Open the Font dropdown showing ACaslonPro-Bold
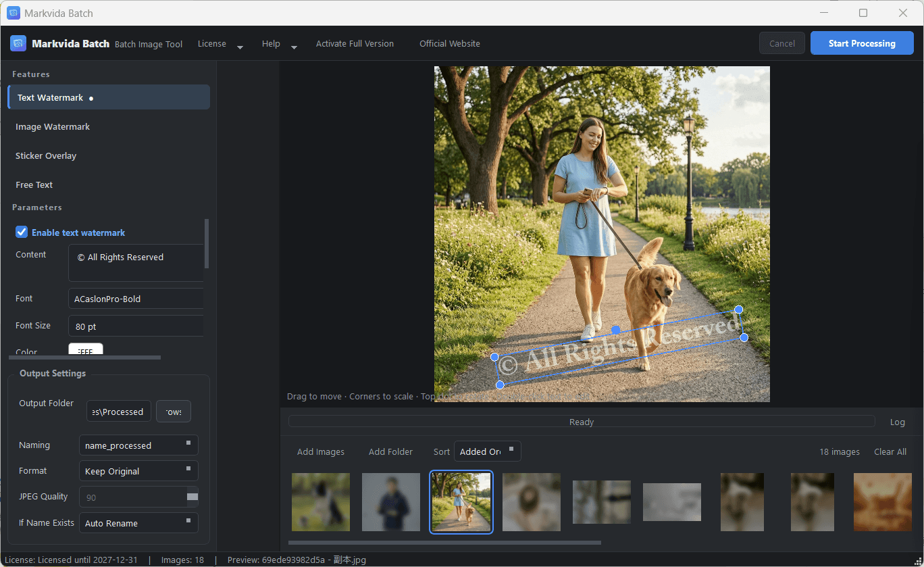Image resolution: width=924 pixels, height=567 pixels. point(136,299)
